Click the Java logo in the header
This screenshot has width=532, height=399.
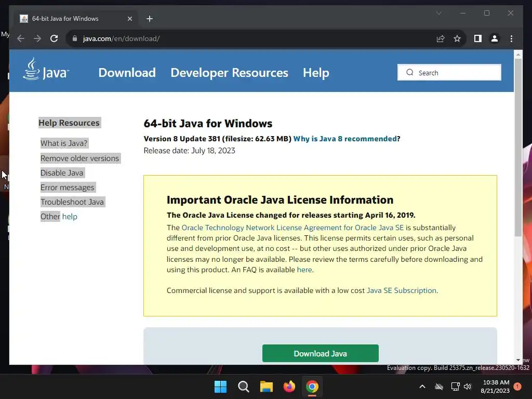pyautogui.click(x=46, y=69)
